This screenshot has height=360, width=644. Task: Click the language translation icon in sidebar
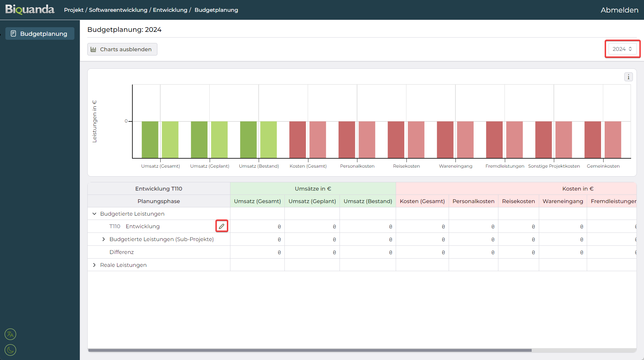[10, 334]
